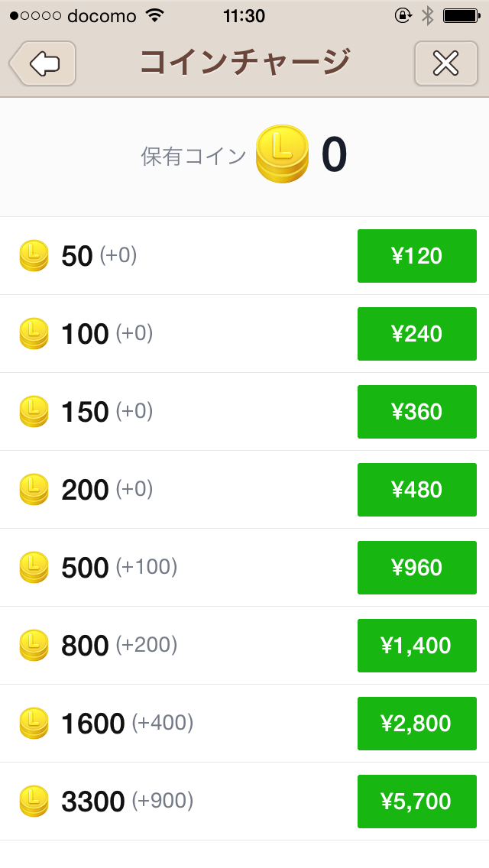Purchase the ¥5,700 coin pack
This screenshot has width=489, height=868.
point(416,802)
